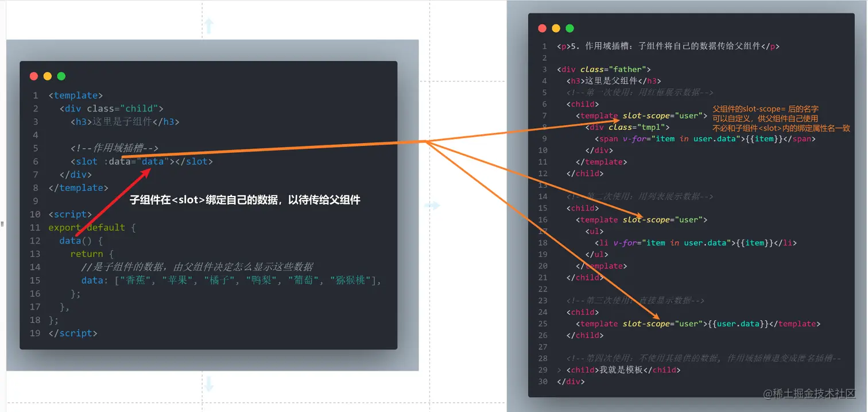Click line number 22 in right code window

543,289
